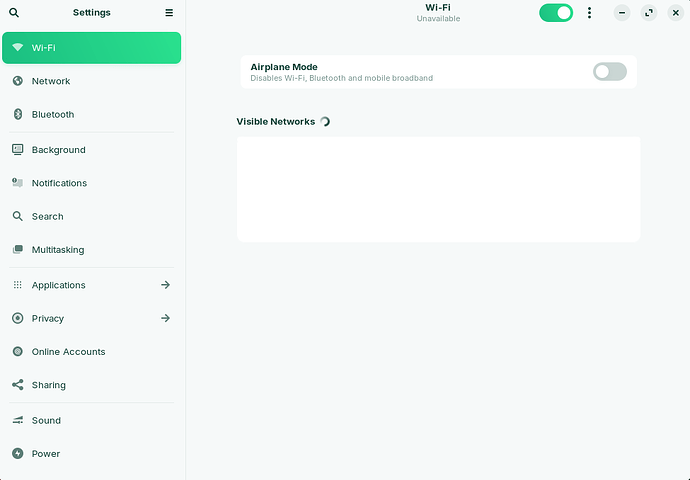
Task: Click the Bluetooth icon in sidebar
Action: coord(18,114)
